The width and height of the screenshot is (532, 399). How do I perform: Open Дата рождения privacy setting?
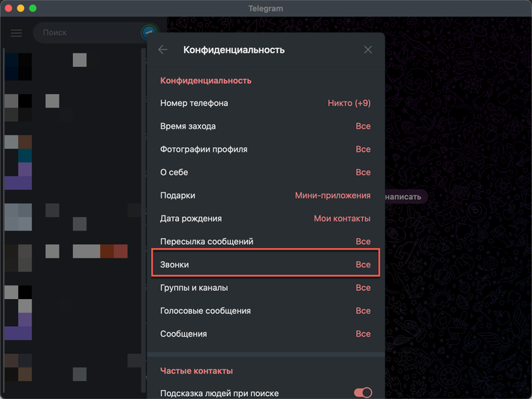[x=266, y=219]
